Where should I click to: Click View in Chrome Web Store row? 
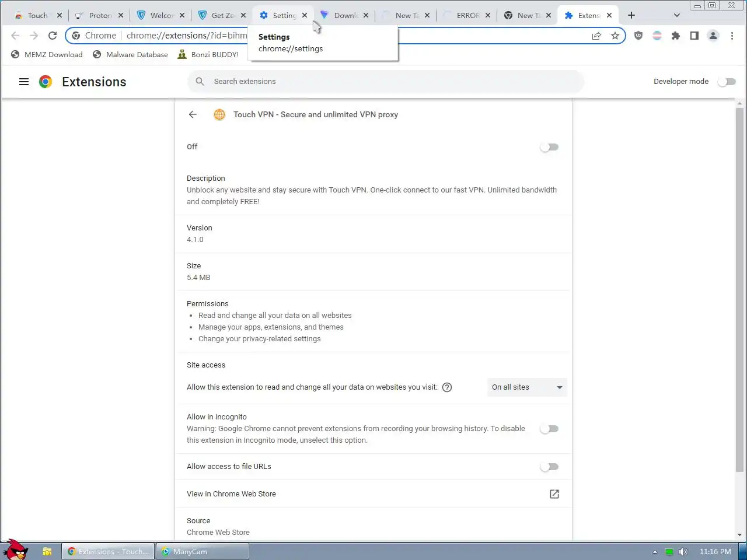[x=373, y=494]
